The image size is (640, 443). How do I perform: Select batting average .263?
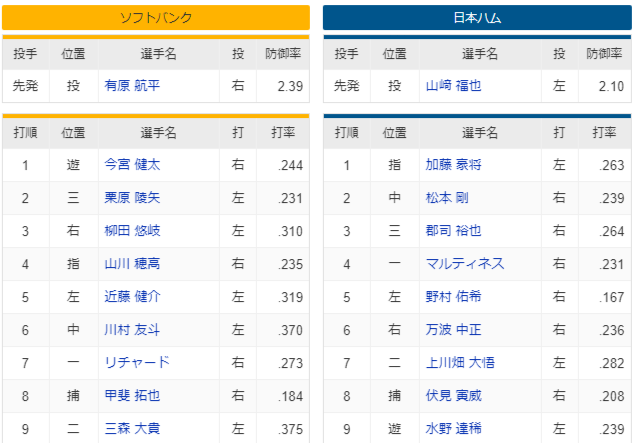[x=611, y=165]
